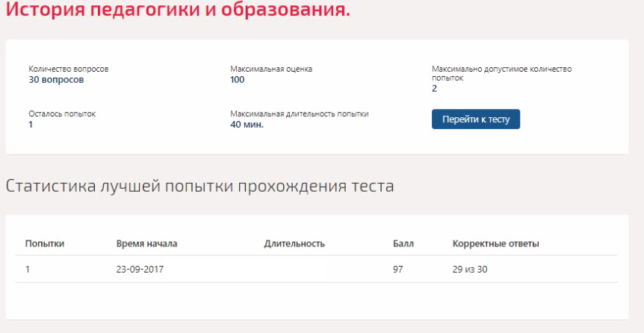Click the maximum grade value "100"
The height and width of the screenshot is (333, 644).
click(x=238, y=79)
